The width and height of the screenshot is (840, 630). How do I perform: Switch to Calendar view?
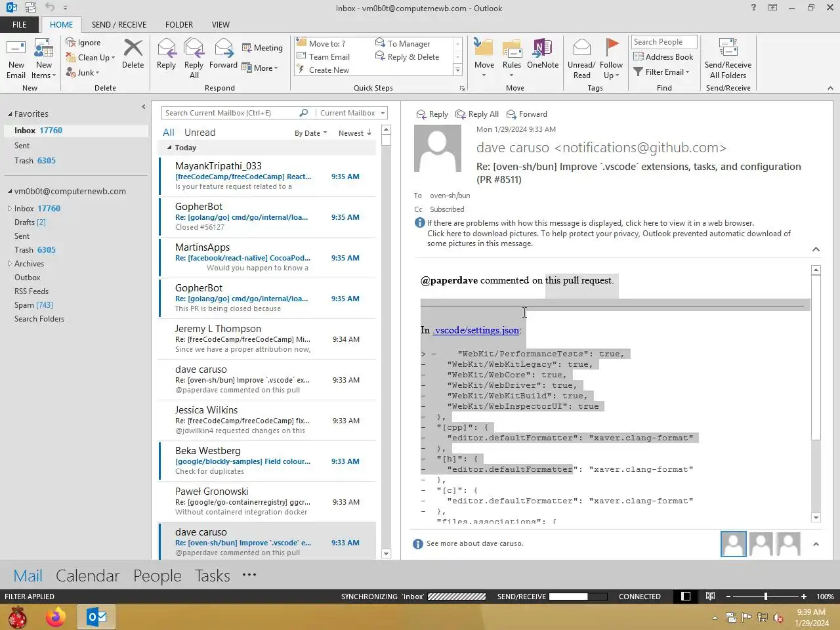click(87, 576)
